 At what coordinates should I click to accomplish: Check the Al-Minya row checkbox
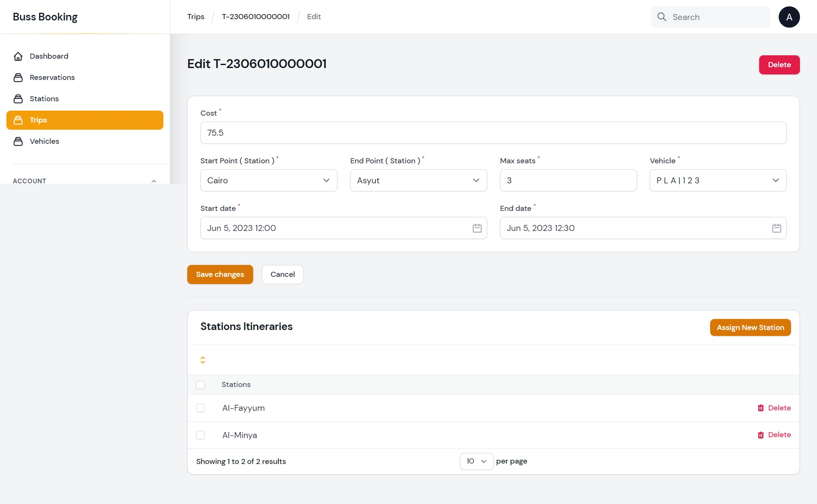pos(200,435)
